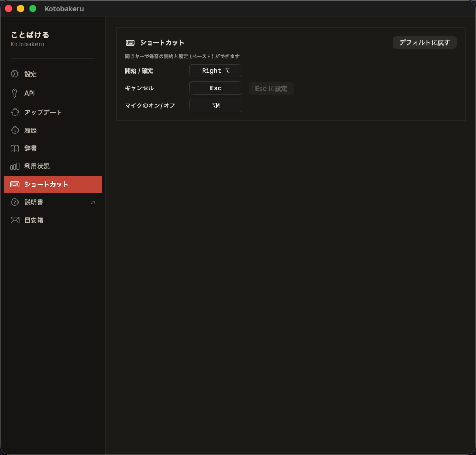Click the gear icon beside 設定
The height and width of the screenshot is (455, 476).
pyautogui.click(x=14, y=74)
